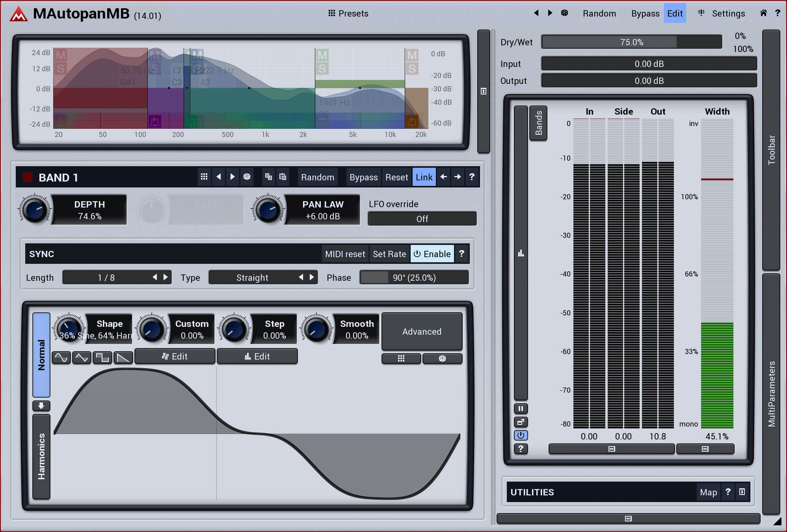Select the sawtooth wave shape preset
The height and width of the screenshot is (532, 787).
pyautogui.click(x=123, y=358)
